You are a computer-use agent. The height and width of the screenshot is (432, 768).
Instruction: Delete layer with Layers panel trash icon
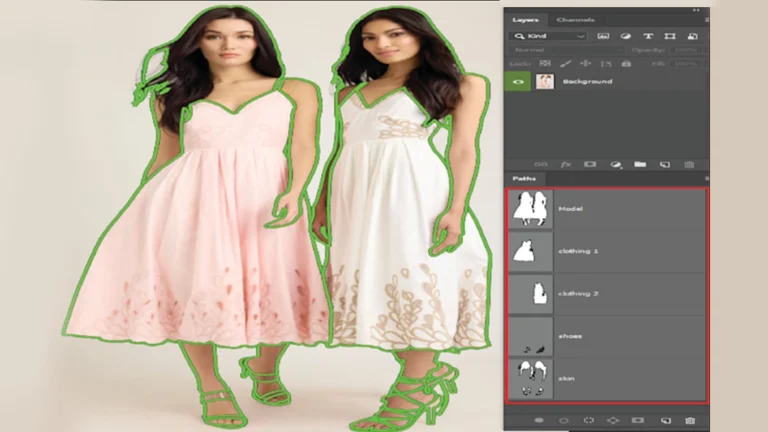[689, 165]
